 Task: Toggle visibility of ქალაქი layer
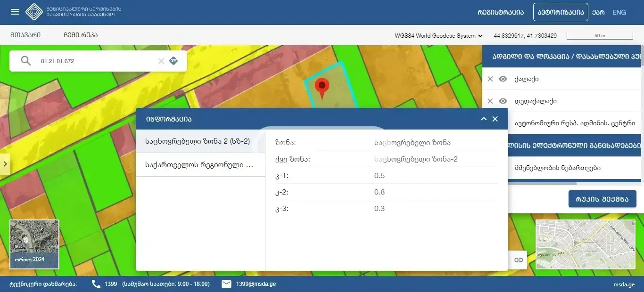[503, 79]
